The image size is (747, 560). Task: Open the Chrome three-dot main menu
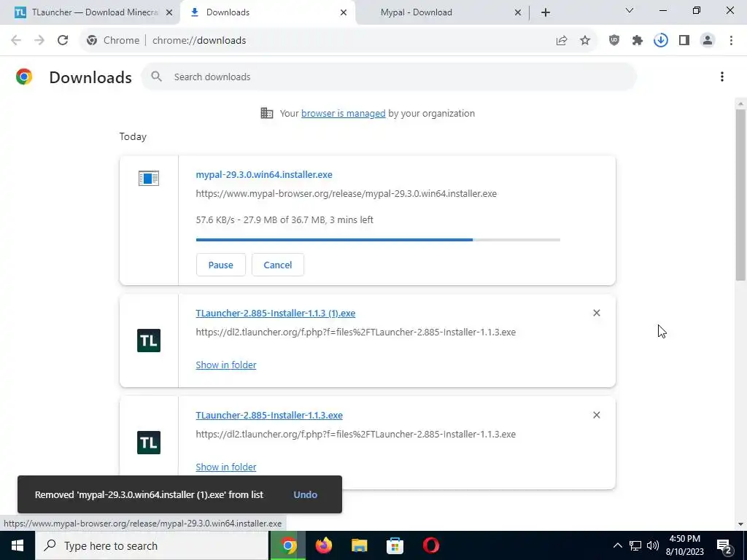(731, 41)
